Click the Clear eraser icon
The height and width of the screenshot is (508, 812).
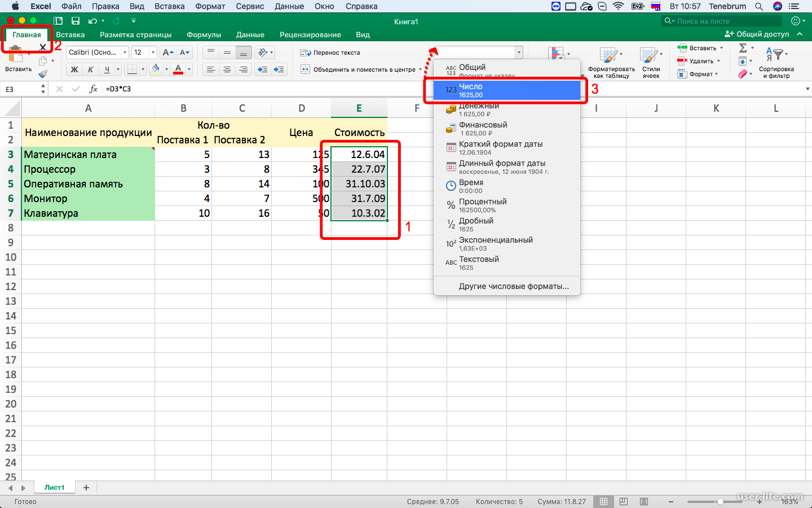click(743, 74)
